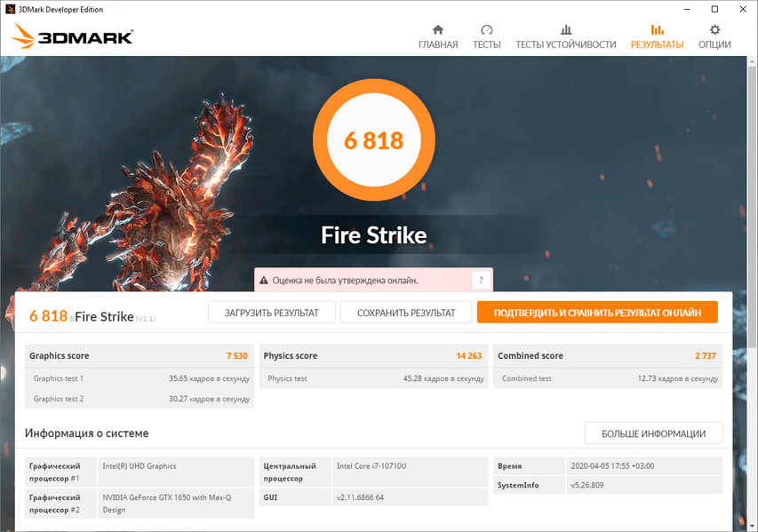Close the 3DMark window
Image resolution: width=758 pixels, height=532 pixels.
pos(743,9)
